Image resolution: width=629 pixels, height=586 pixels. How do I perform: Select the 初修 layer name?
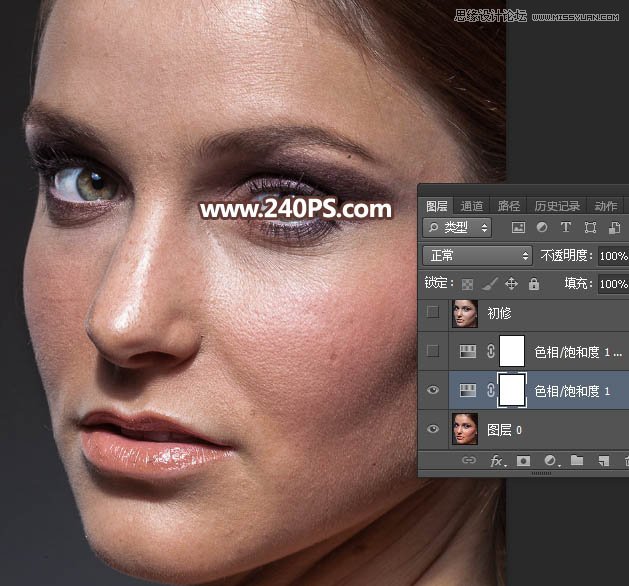click(x=499, y=313)
